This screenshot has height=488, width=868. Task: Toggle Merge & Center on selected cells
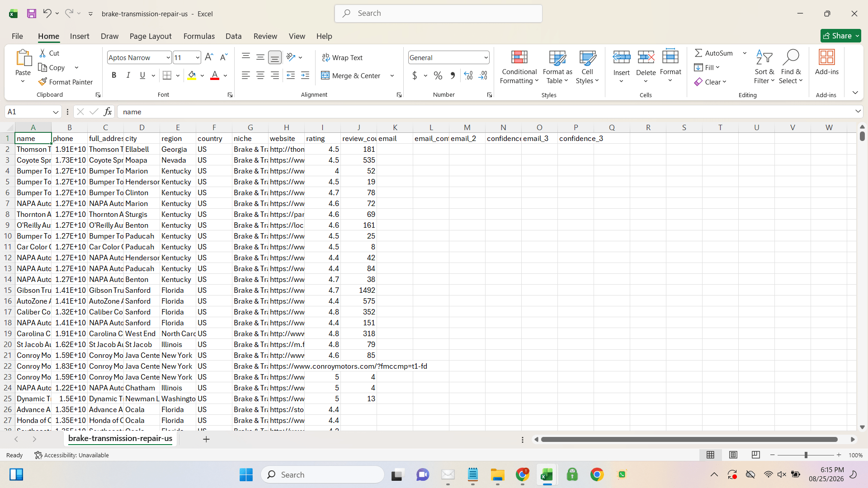click(x=351, y=75)
